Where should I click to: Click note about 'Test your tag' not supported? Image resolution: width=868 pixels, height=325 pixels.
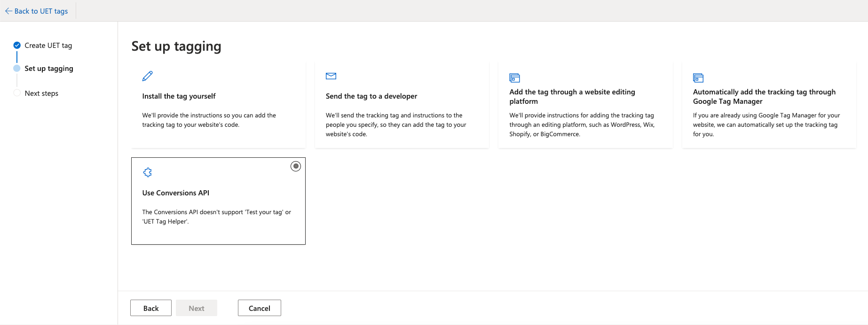pos(217,217)
